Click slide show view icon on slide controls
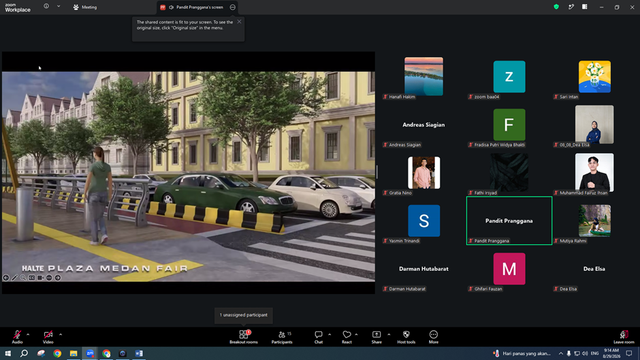 pos(32,278)
